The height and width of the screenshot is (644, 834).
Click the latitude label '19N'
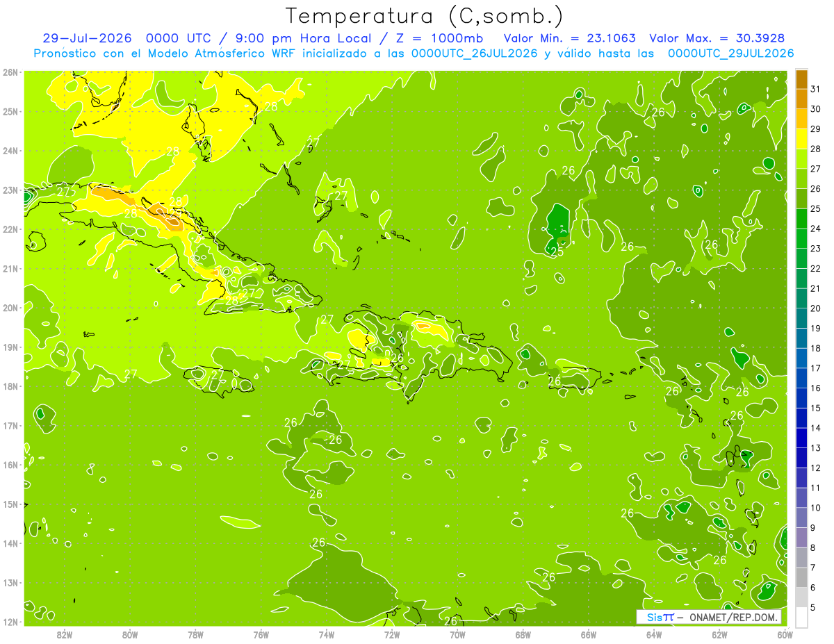(x=10, y=347)
